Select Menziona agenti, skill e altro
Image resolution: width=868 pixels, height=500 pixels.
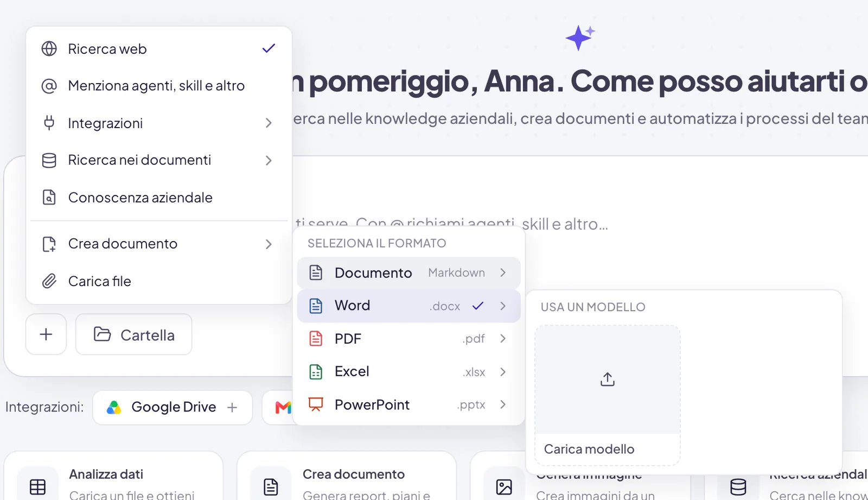[x=159, y=86]
